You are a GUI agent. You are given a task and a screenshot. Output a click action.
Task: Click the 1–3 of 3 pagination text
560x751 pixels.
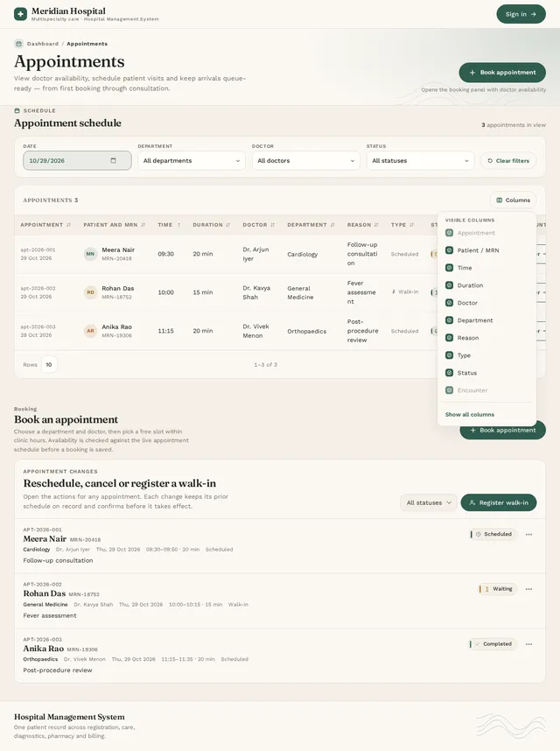(x=266, y=364)
